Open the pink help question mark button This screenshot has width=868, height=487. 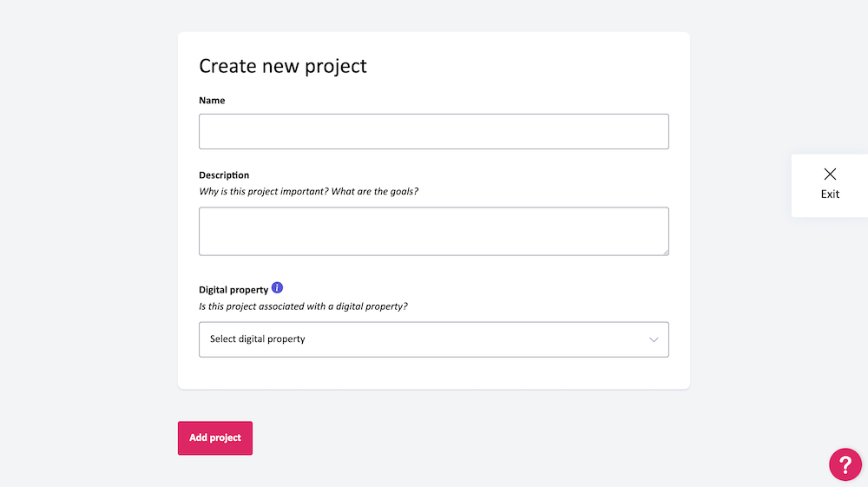click(845, 464)
